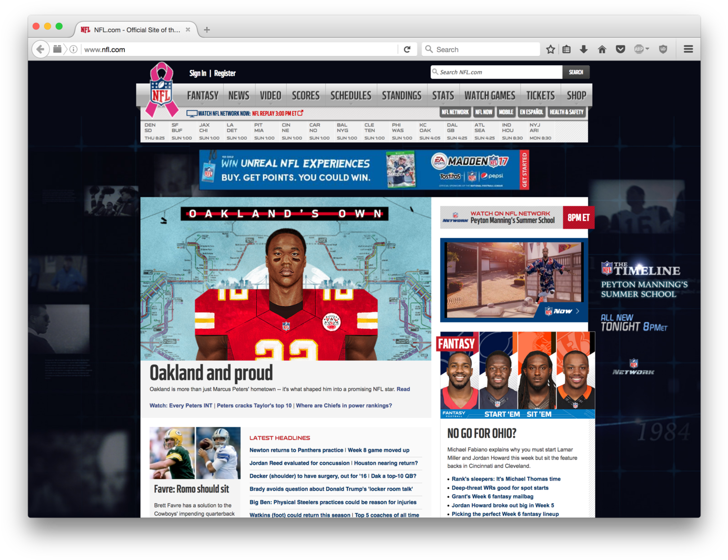
Task: Click the Register link
Action: tap(225, 73)
